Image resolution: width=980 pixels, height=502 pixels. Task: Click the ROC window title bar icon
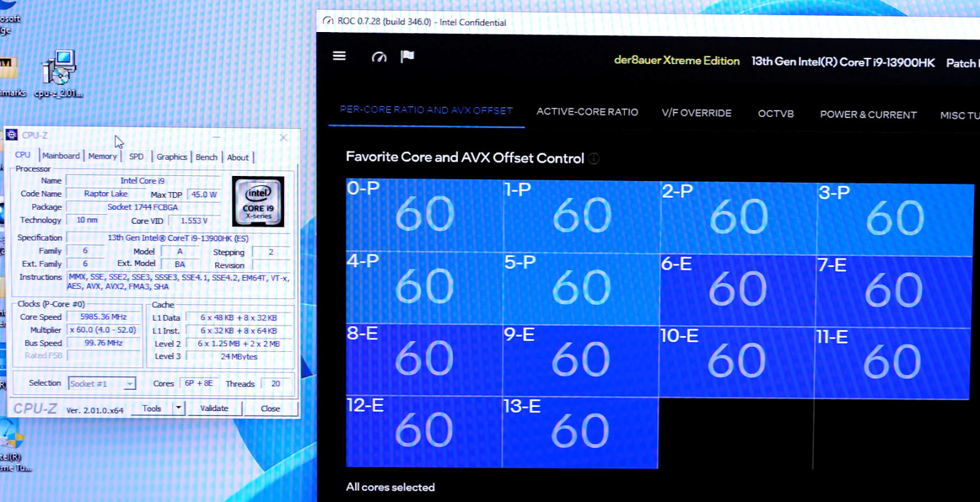(x=328, y=21)
